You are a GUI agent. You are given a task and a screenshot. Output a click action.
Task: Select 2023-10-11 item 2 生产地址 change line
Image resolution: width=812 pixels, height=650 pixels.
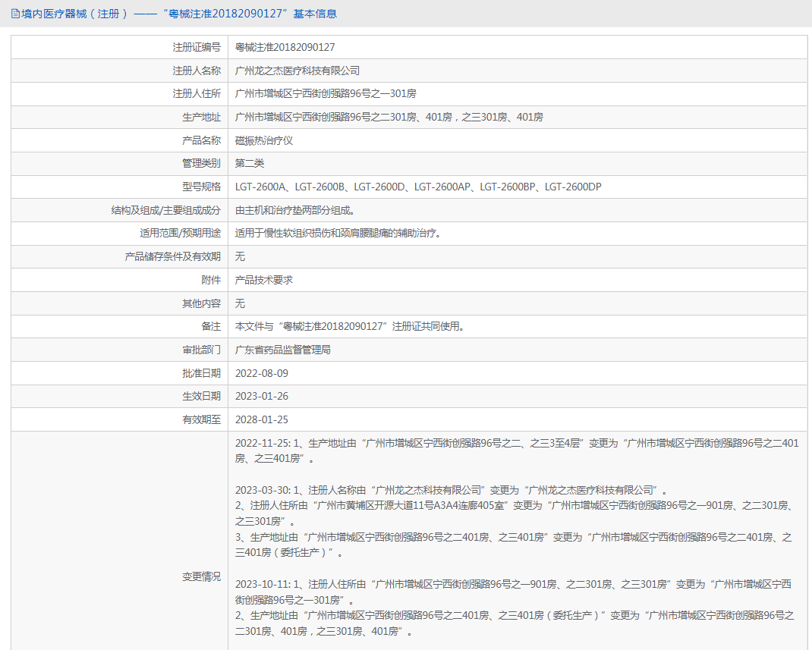[x=515, y=623]
